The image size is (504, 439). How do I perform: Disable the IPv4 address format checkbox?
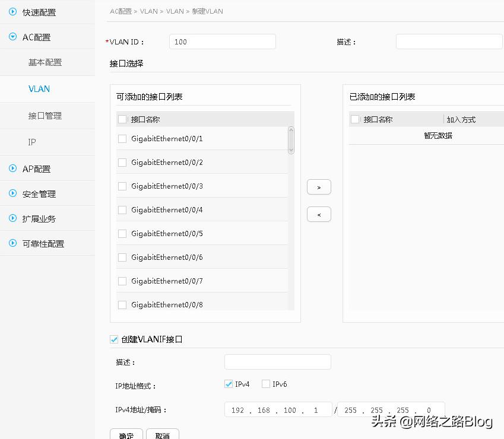point(228,384)
